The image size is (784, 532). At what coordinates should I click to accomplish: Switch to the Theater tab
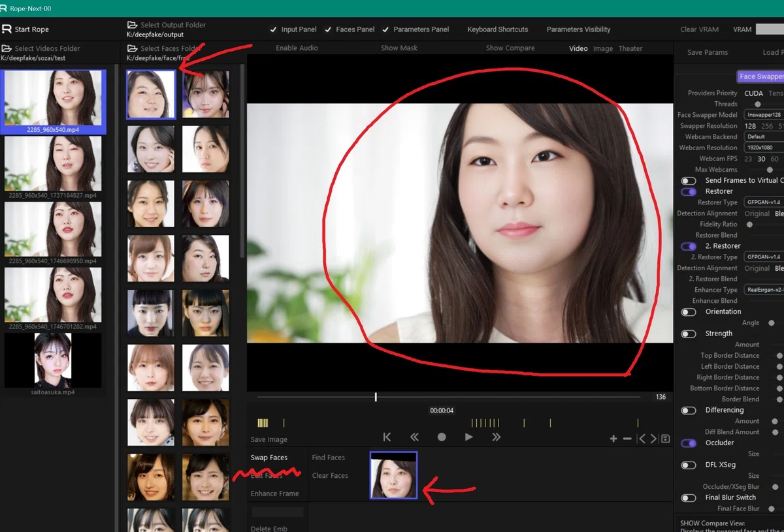click(630, 48)
